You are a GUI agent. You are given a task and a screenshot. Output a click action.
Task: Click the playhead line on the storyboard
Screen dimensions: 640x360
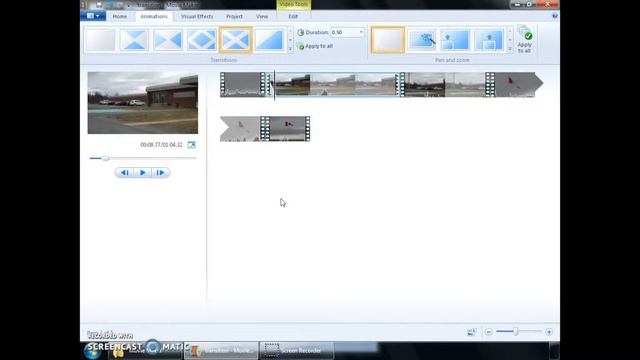[x=274, y=85]
